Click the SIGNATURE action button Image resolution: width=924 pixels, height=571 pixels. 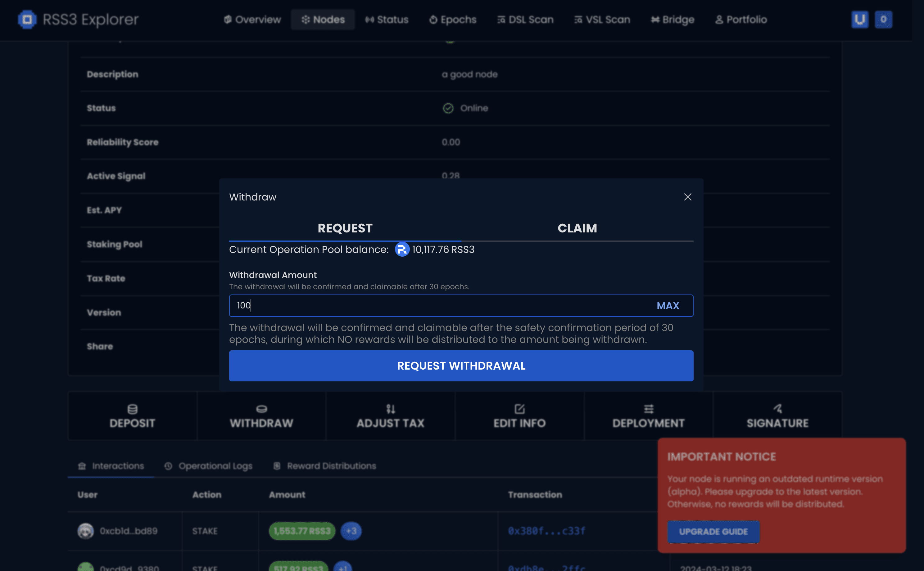[777, 416]
